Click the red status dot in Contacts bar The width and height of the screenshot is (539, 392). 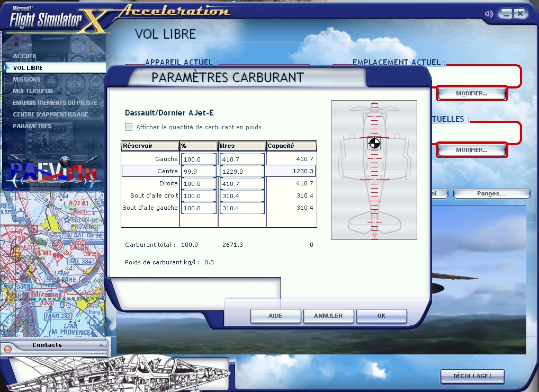click(8, 349)
